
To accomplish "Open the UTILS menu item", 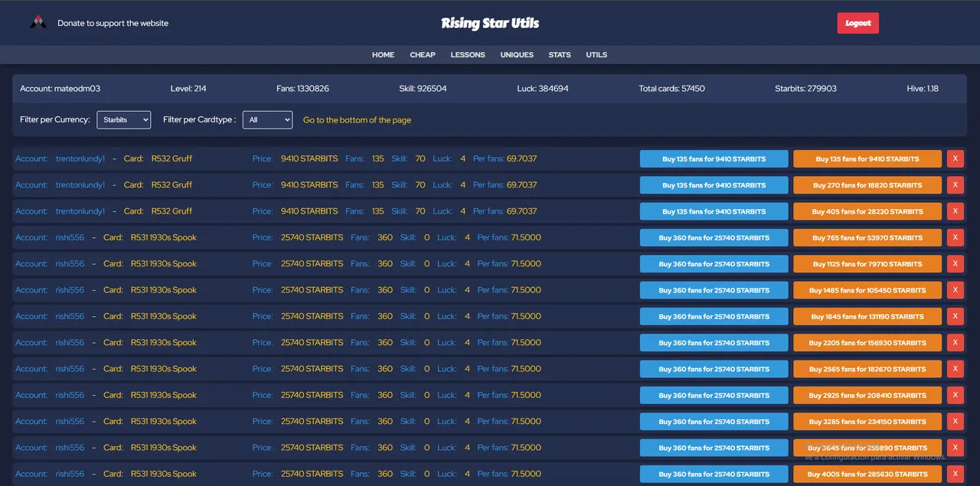I will click(596, 54).
